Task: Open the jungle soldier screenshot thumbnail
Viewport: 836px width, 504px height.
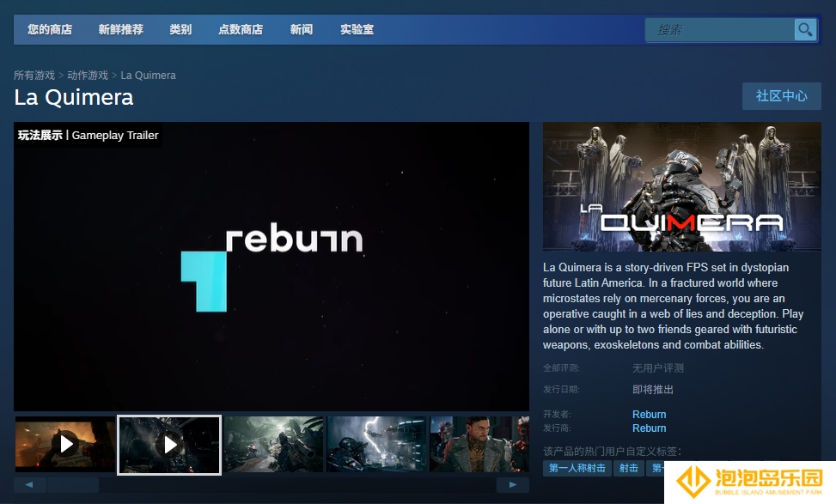Action: click(274, 445)
